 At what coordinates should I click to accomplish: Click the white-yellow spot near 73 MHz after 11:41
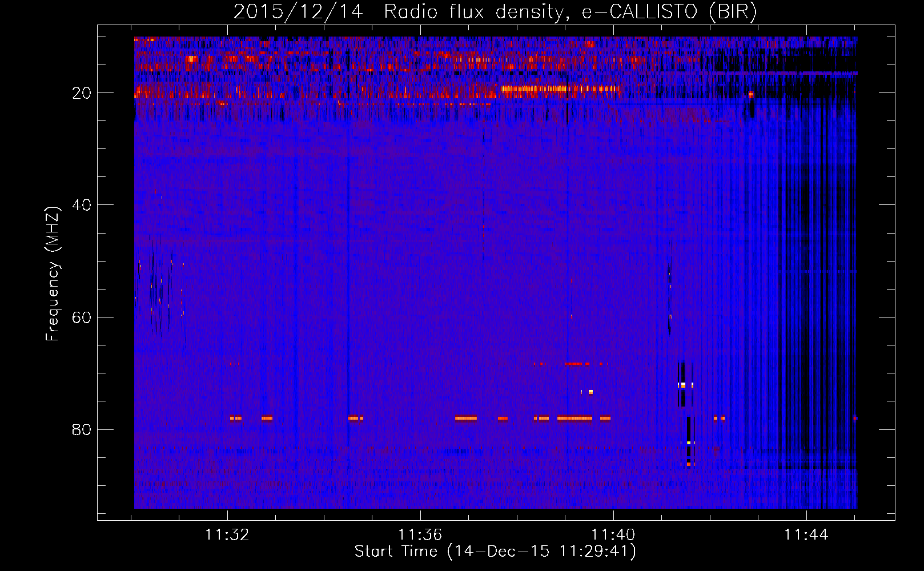coord(683,385)
